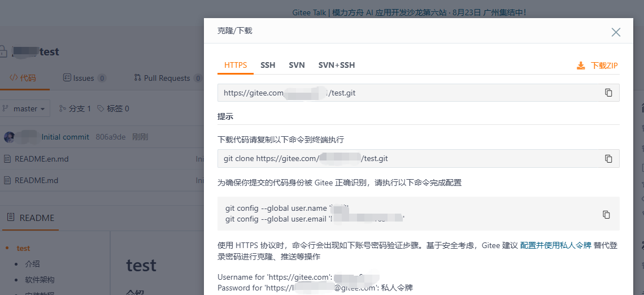Click the 下载ZIP download link
The height and width of the screenshot is (295, 644).
(604, 66)
